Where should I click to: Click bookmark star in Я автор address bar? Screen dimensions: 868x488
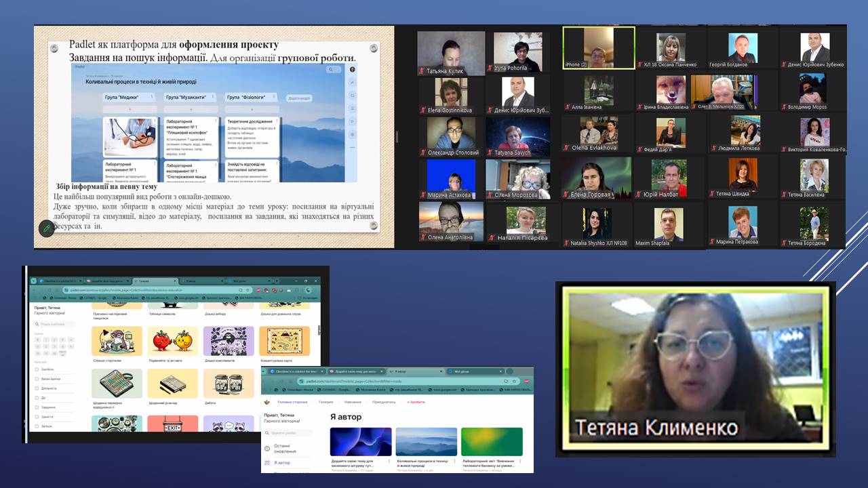coord(514,381)
